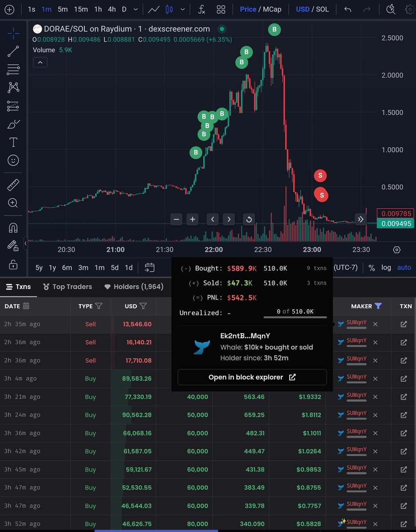Select the candlestick chart style icon
This screenshot has width=416, height=532.
tap(169, 9)
